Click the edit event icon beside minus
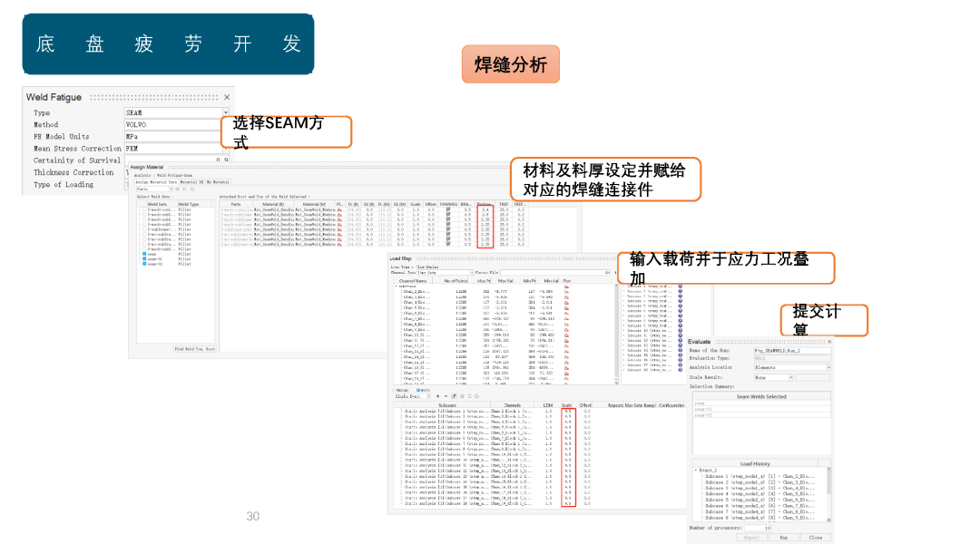 (454, 396)
